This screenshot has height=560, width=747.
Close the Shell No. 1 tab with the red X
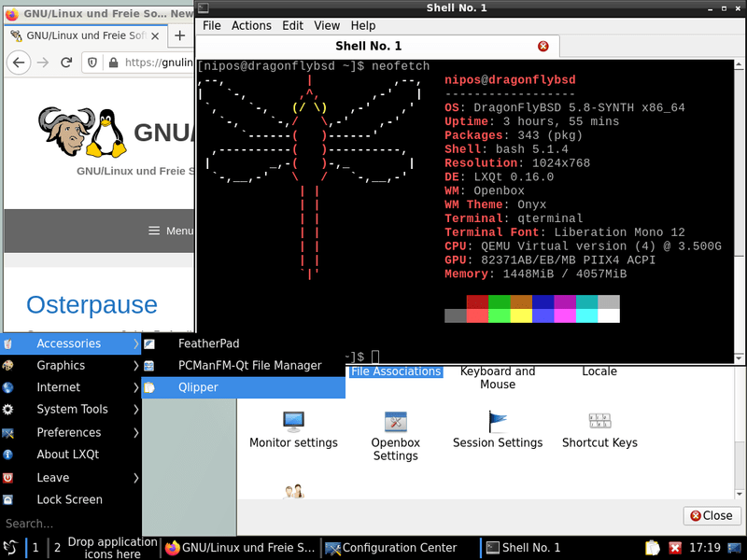543,46
